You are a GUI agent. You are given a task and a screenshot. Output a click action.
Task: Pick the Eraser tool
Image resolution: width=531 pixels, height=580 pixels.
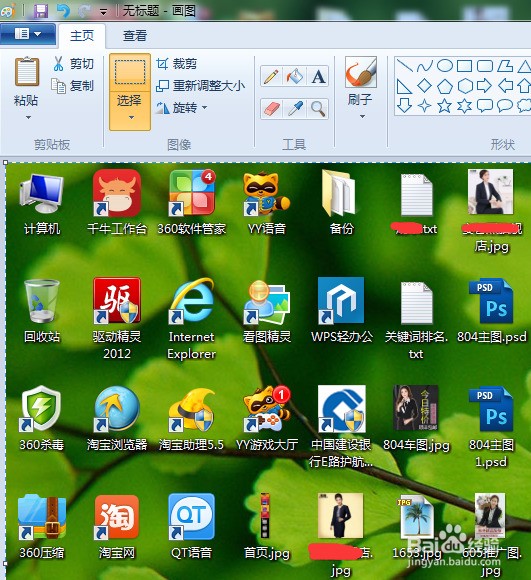(271, 109)
